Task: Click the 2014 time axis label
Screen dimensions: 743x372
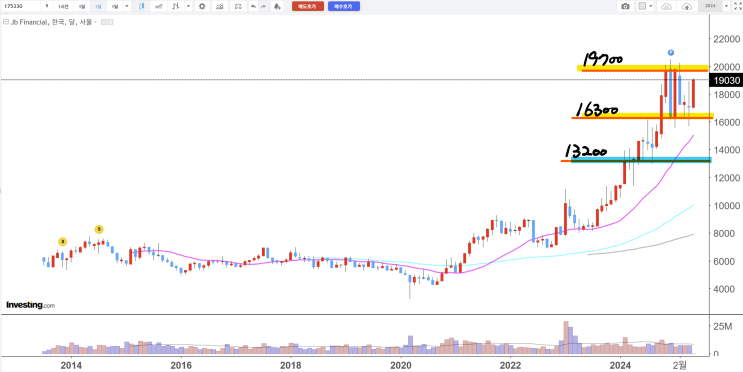Action: [72, 365]
